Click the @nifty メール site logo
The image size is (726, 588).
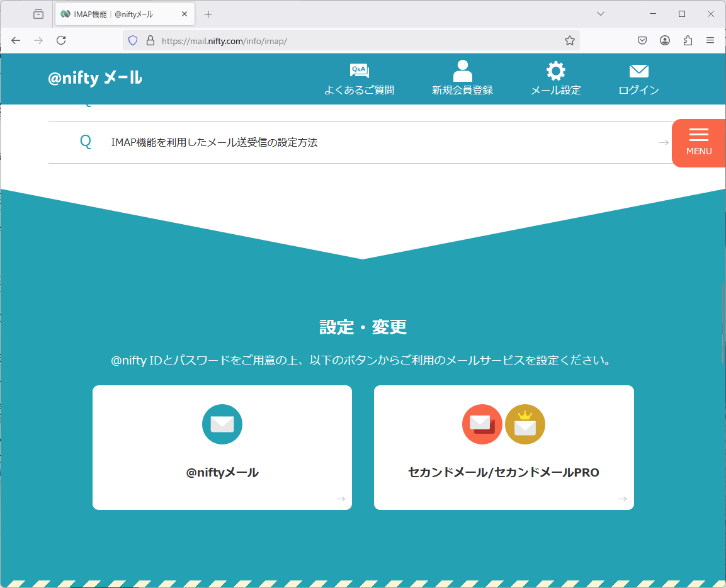pyautogui.click(x=95, y=78)
